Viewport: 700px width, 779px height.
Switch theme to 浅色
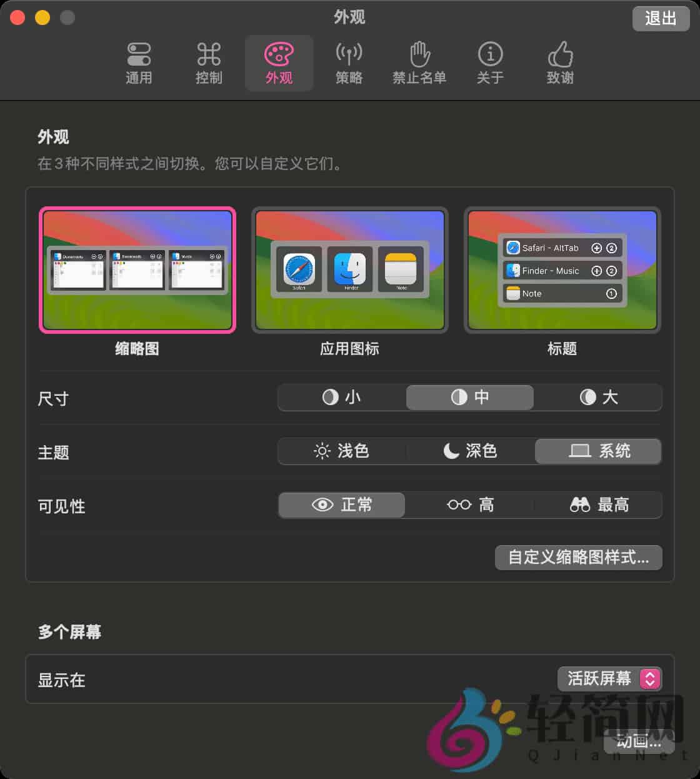pyautogui.click(x=341, y=451)
